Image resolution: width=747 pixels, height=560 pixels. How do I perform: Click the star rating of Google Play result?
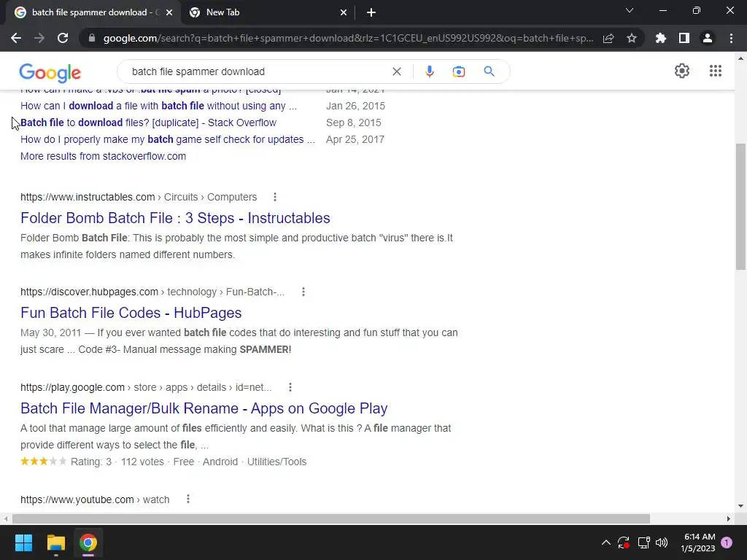43,461
